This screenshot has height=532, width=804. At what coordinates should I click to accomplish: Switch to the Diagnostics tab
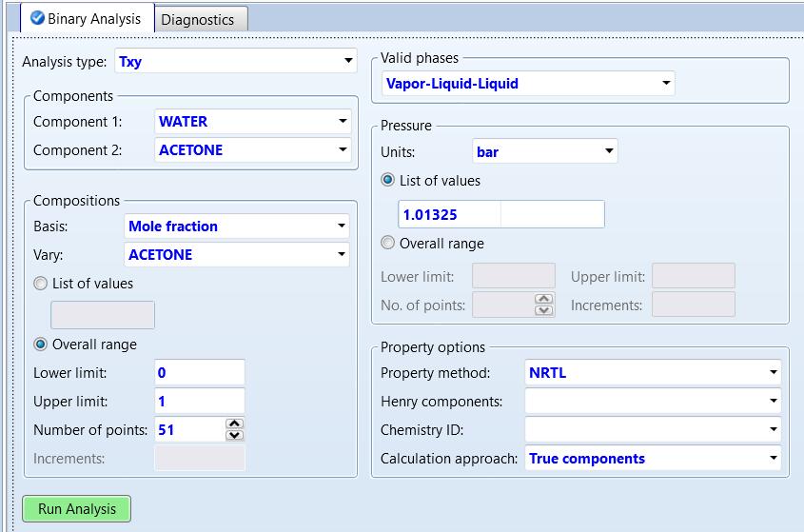pos(197,19)
